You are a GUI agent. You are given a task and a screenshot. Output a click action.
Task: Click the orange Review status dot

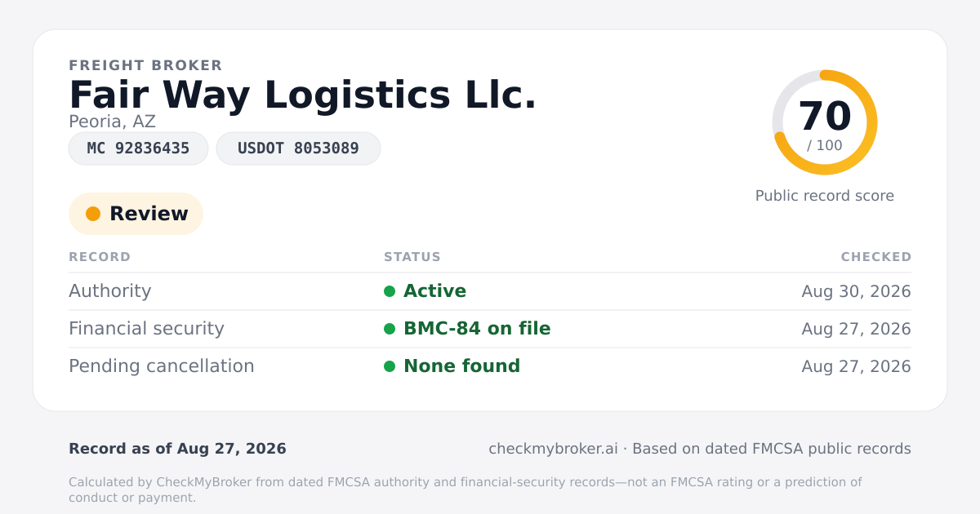pyautogui.click(x=93, y=214)
